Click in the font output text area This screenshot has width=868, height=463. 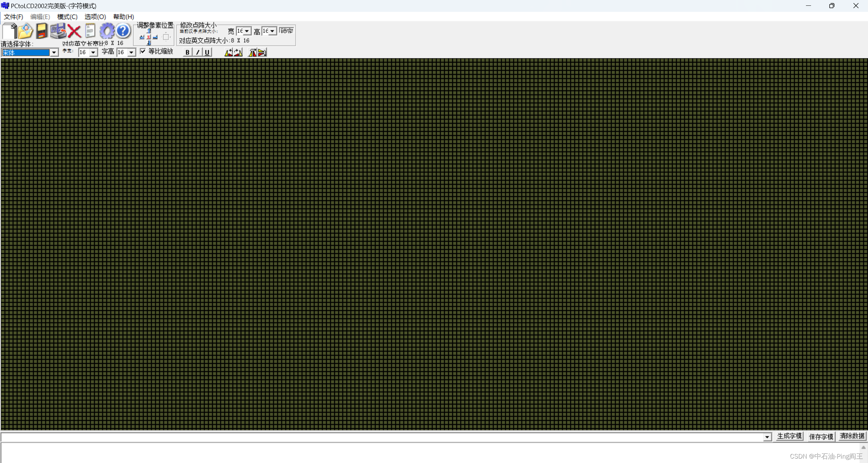click(x=431, y=453)
